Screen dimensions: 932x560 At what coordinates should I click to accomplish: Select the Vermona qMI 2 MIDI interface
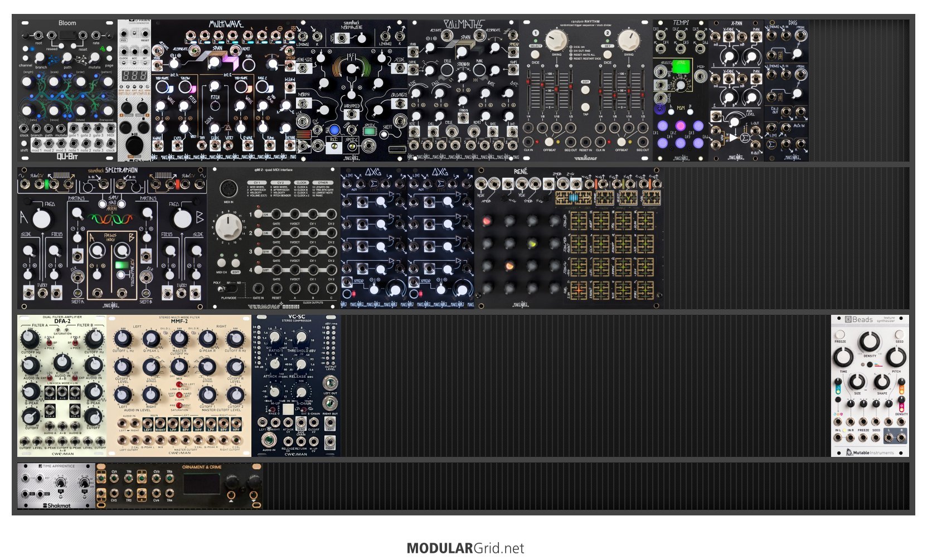tap(274, 238)
